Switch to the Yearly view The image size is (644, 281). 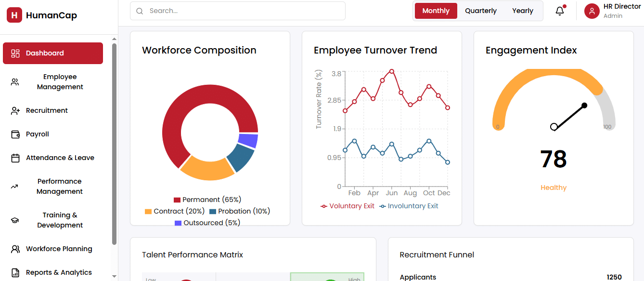[522, 11]
